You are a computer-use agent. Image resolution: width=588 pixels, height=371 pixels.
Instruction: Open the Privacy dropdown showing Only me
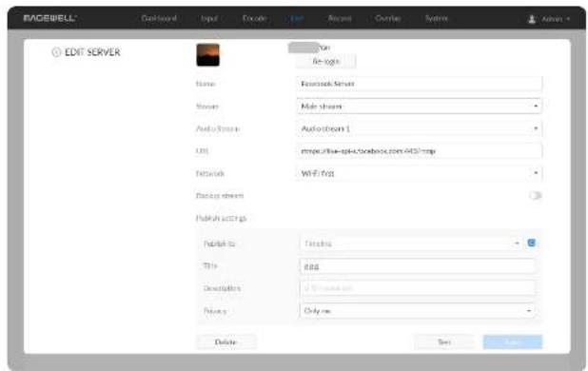point(418,311)
